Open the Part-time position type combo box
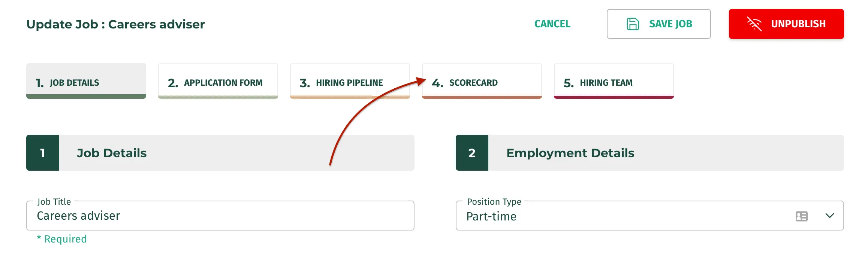The image size is (868, 253). click(x=650, y=216)
